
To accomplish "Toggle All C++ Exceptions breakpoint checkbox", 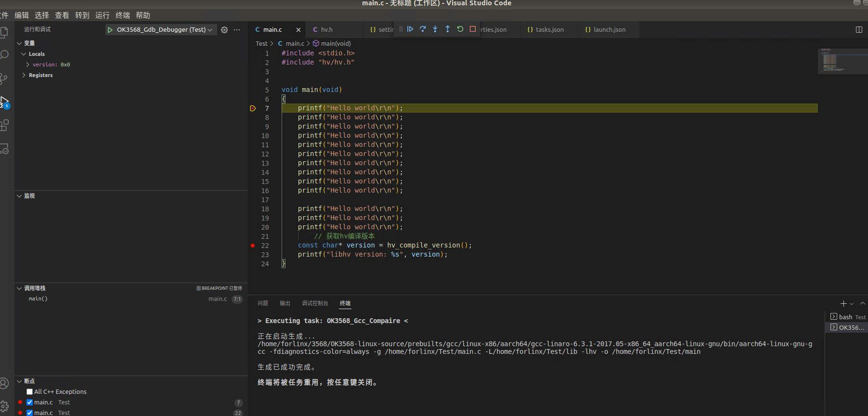I will [x=30, y=392].
